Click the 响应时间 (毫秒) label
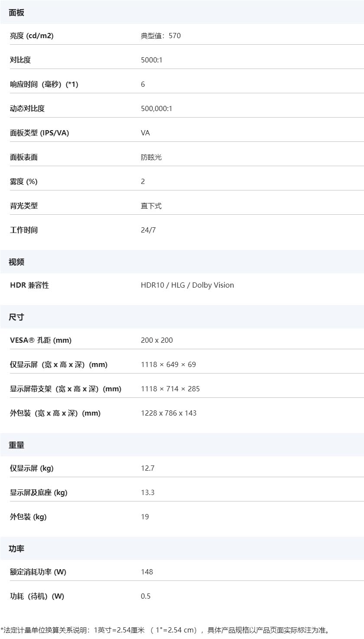This screenshot has height=639, width=364. point(44,85)
